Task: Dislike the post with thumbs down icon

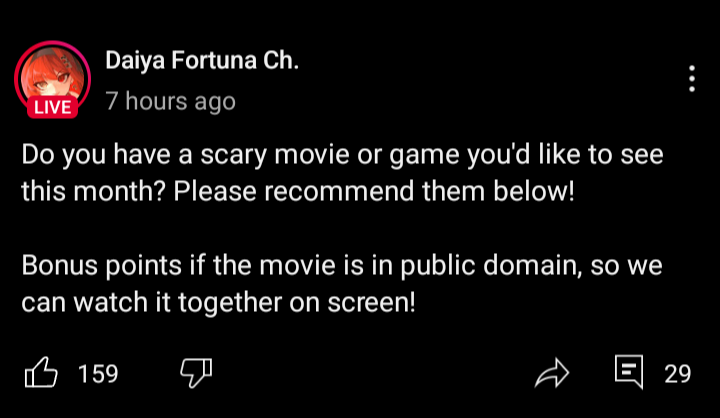Action: [196, 373]
